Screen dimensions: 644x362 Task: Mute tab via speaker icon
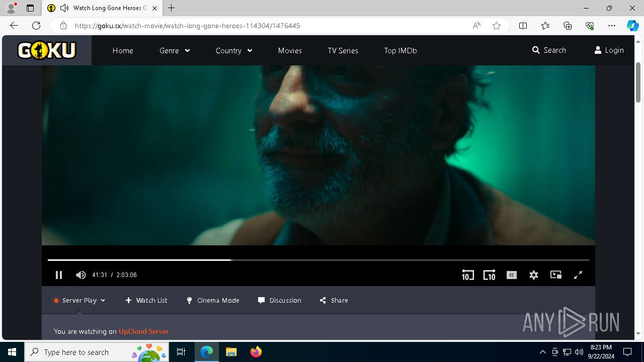pyautogui.click(x=64, y=8)
